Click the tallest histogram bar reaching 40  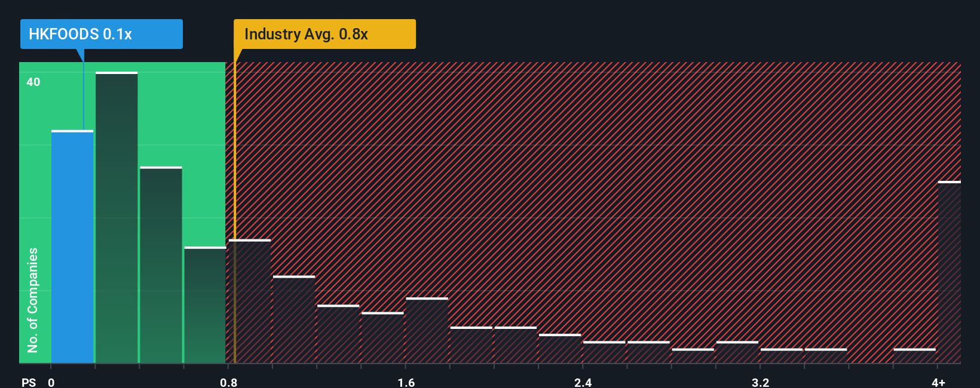[x=117, y=217]
